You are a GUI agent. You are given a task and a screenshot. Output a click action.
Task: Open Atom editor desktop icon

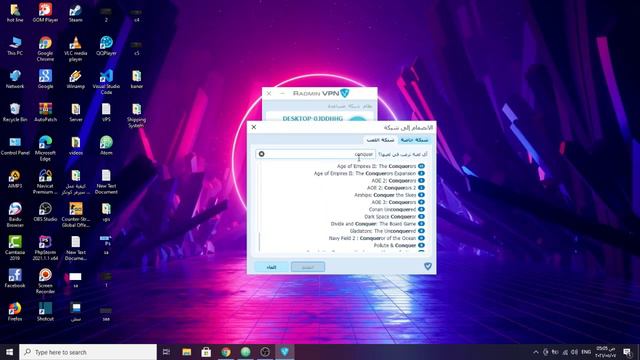(x=106, y=146)
